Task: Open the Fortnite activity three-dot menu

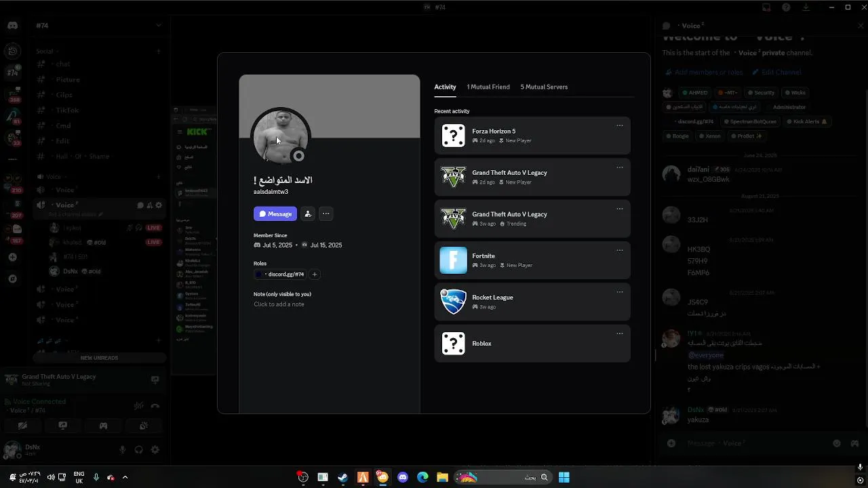Action: pyautogui.click(x=619, y=250)
